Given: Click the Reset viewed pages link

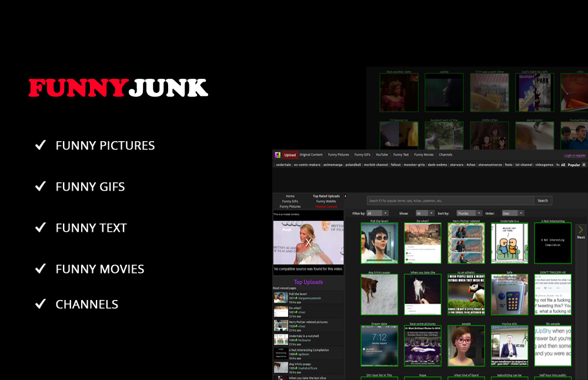Looking at the screenshot, I should 284,288.
